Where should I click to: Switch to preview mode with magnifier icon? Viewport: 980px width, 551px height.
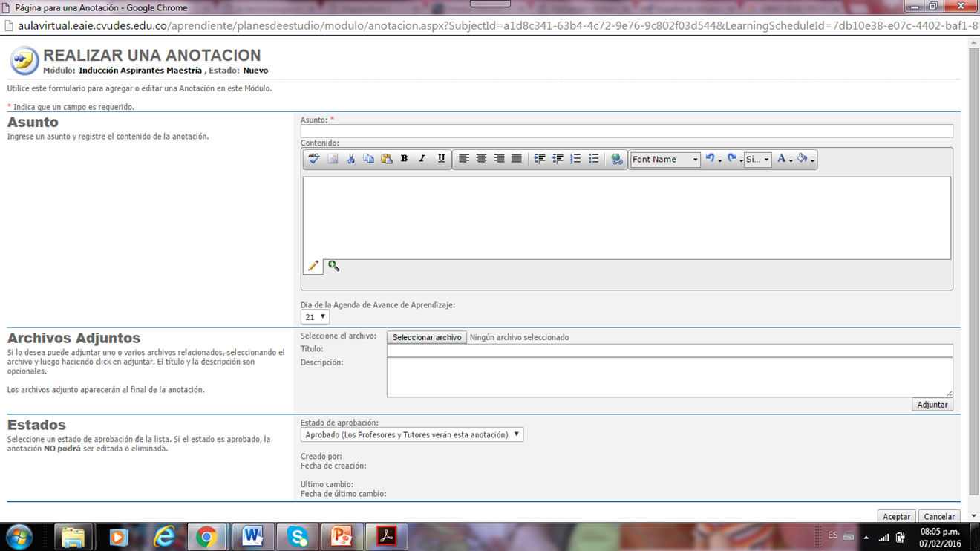334,266
